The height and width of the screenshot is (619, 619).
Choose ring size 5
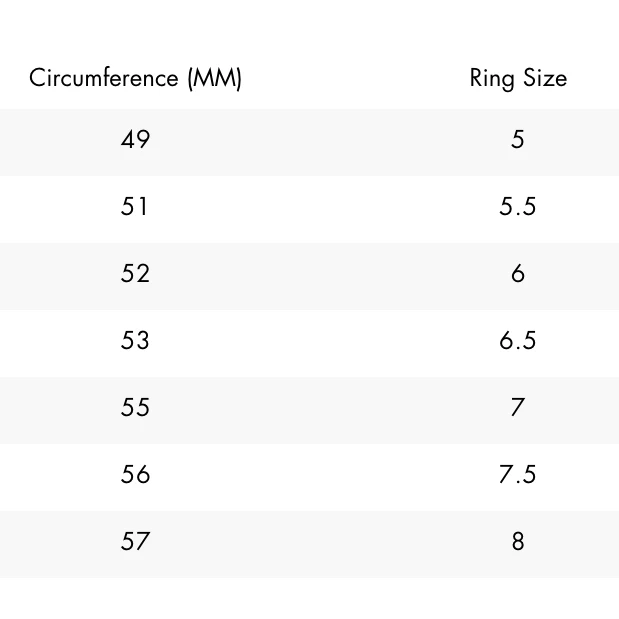(517, 139)
